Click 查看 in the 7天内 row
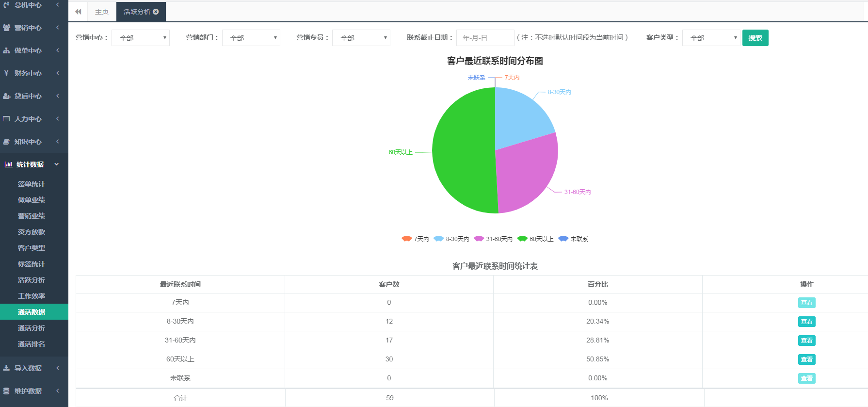 point(807,303)
